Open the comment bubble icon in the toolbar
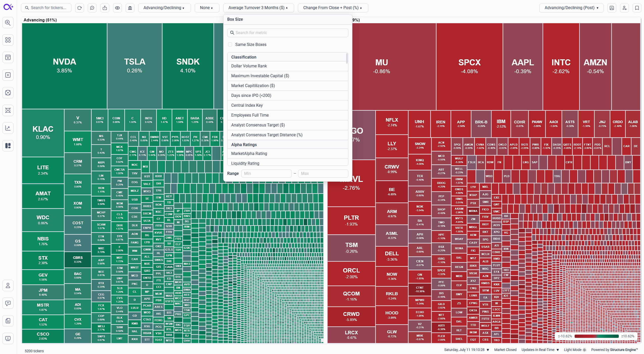 pyautogui.click(x=92, y=8)
